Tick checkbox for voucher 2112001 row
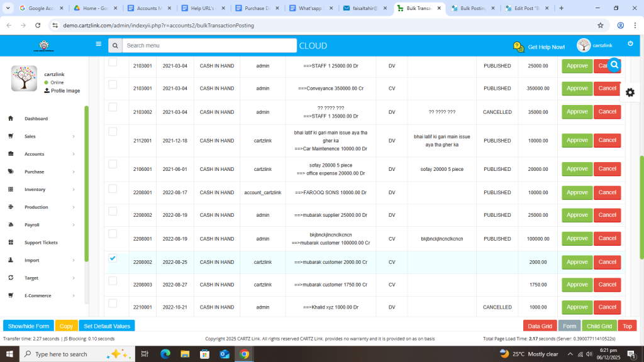This screenshot has width=644, height=362. tap(113, 131)
